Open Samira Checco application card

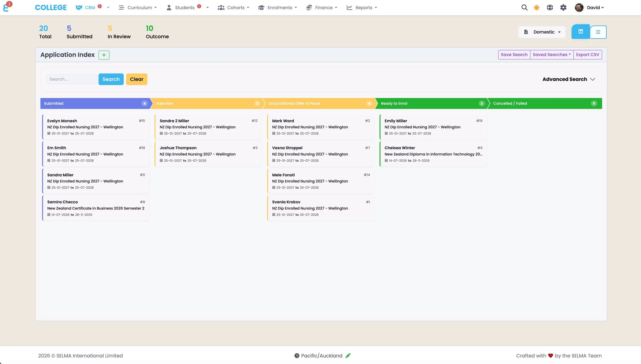[96, 208]
